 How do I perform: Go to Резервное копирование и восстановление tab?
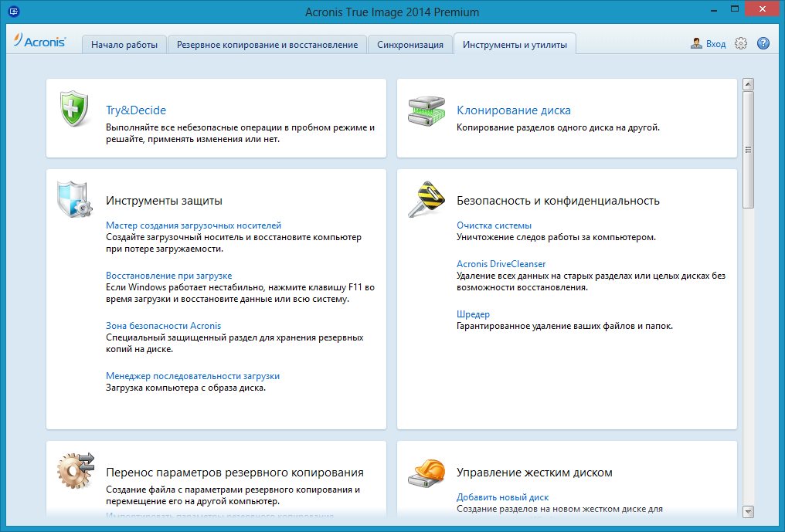tap(267, 44)
